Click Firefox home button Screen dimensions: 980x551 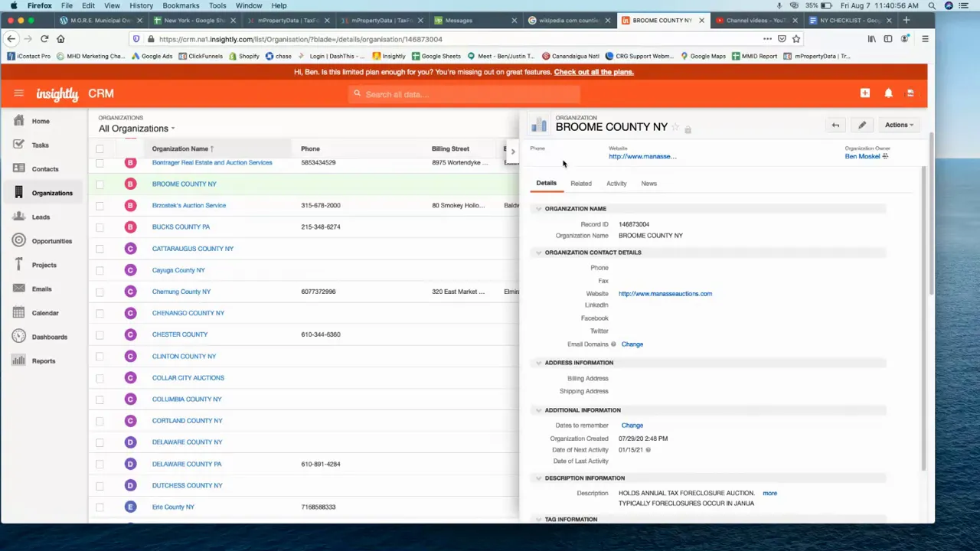tap(60, 39)
